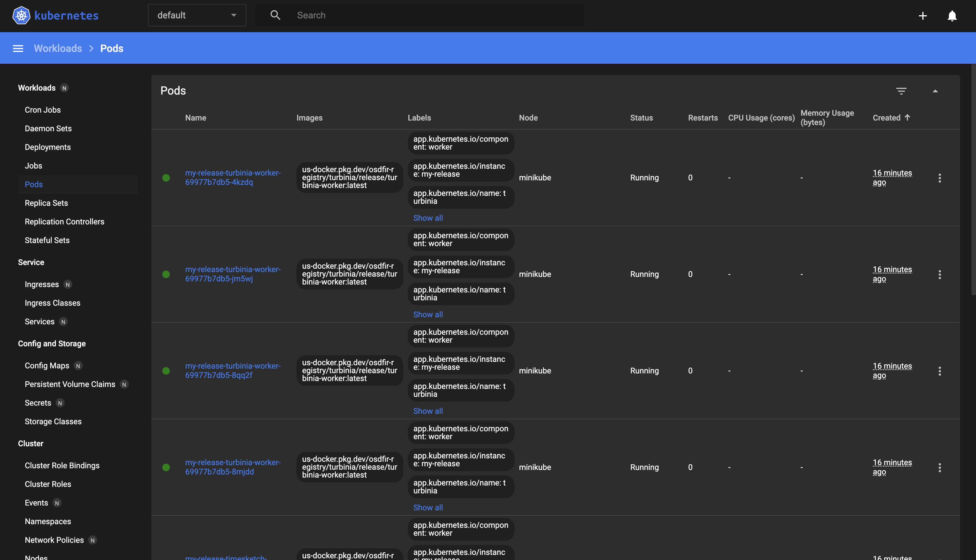Viewport: 976px width, 560px height.
Task: Open Namespaces in sidebar
Action: pyautogui.click(x=48, y=522)
